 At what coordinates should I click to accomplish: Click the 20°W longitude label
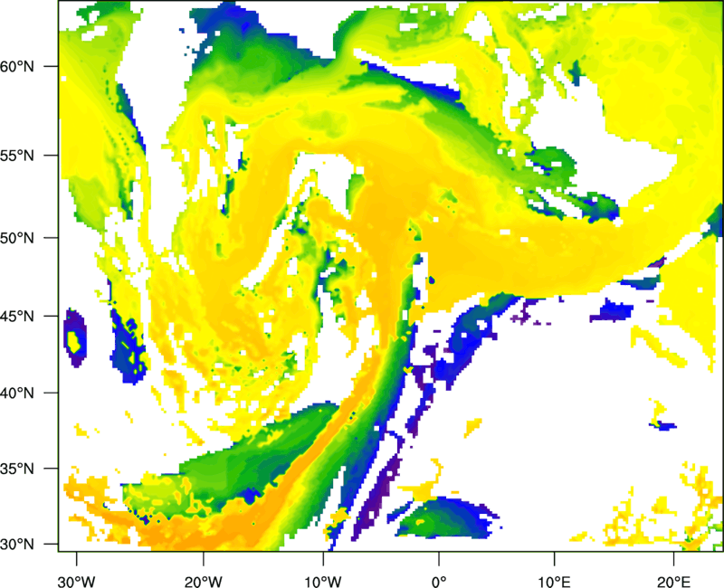tap(204, 582)
